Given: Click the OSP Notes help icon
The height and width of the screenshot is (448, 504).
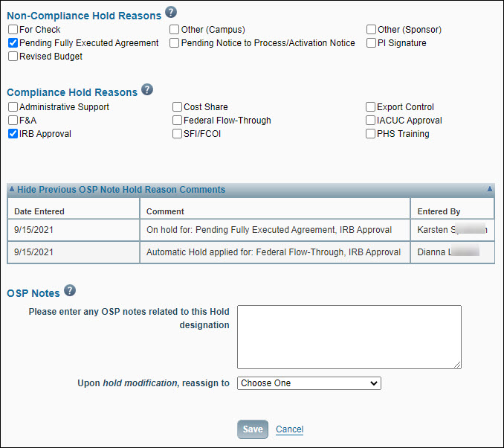Looking at the screenshot, I should coord(70,290).
